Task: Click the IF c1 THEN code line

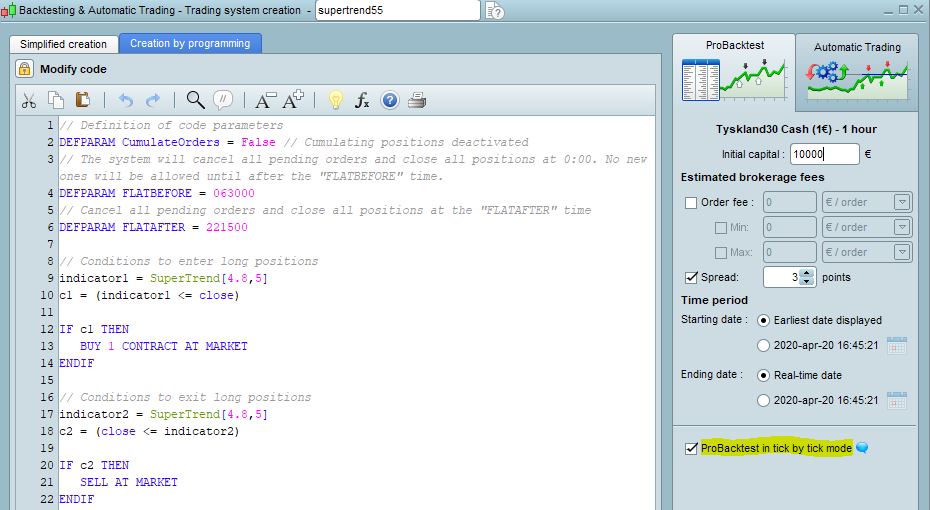Action: click(x=94, y=329)
